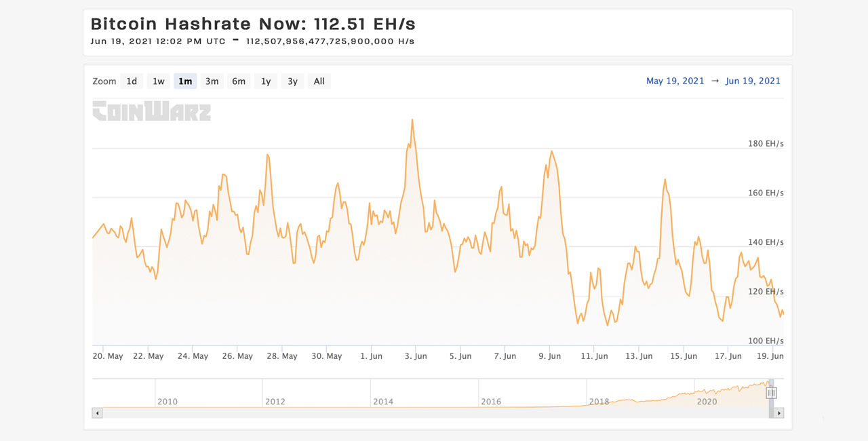The width and height of the screenshot is (868, 441).
Task: Click the 30. May axis label
Action: 327,356
